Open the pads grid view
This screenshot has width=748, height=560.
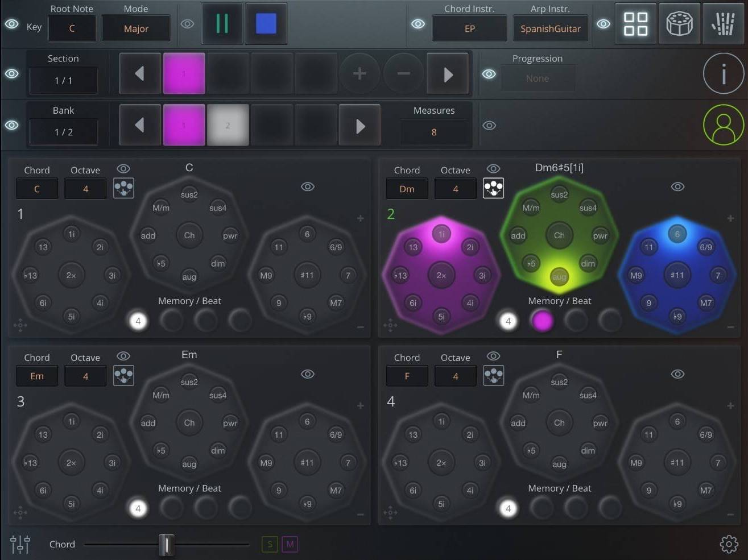pyautogui.click(x=635, y=24)
